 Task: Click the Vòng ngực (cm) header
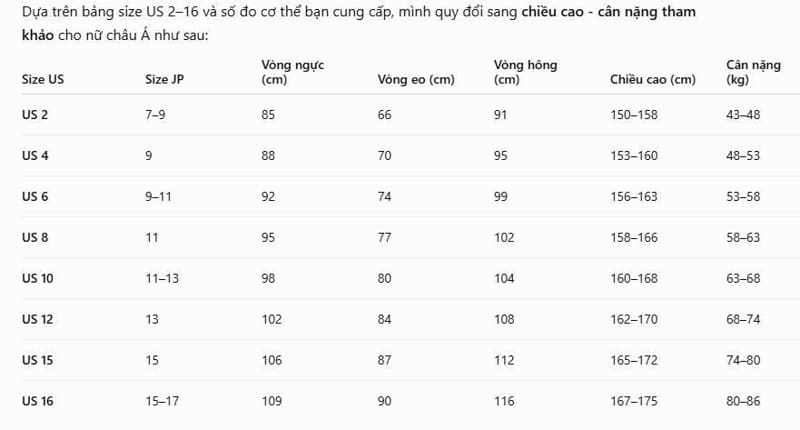tap(292, 72)
